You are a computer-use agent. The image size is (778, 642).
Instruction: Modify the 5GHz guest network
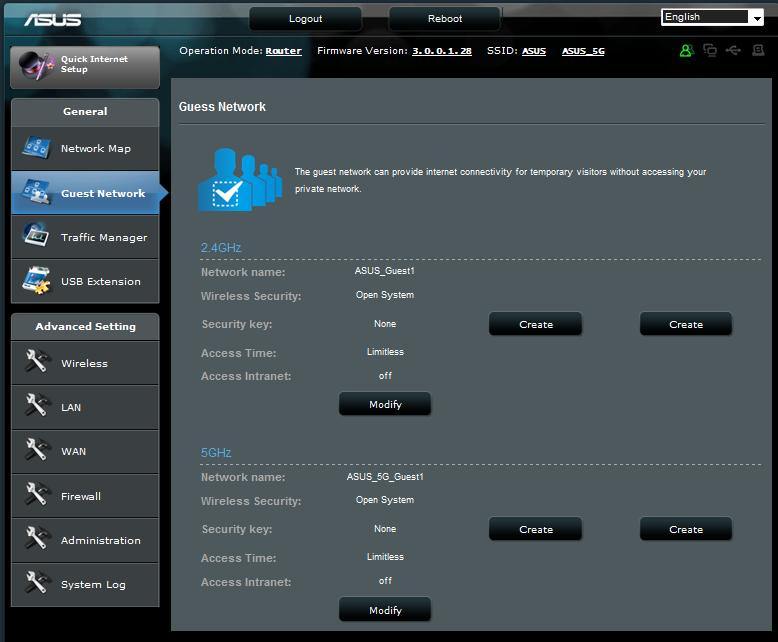[385, 610]
